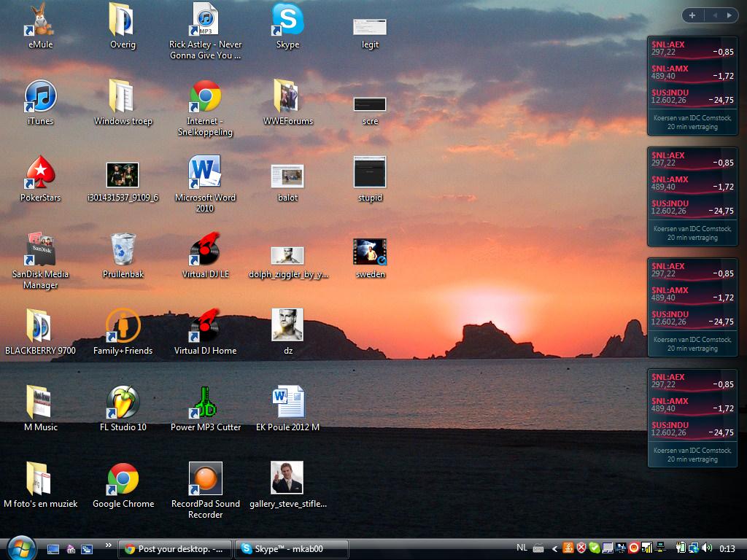
Task: Show hidden system tray icons arrow
Action: pos(555,548)
